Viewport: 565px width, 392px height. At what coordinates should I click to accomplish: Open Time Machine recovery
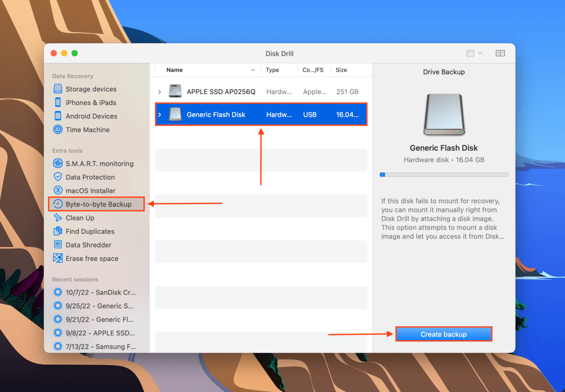click(x=81, y=130)
